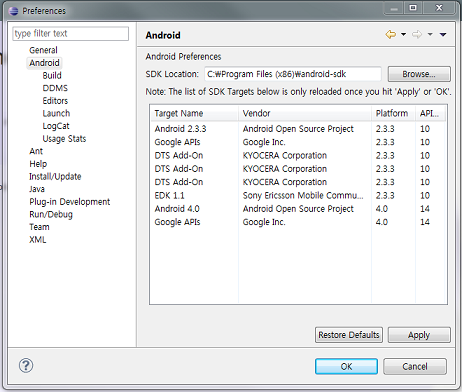Select Run/Debug in preferences tree
Screen dimensions: 462x392
click(x=51, y=215)
